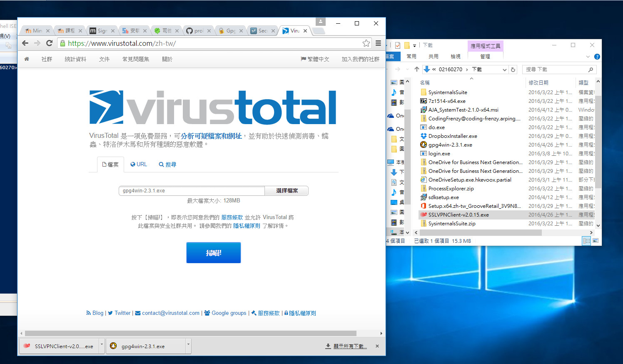
Task: Click the page's horizontal scrollbar
Action: click(x=191, y=333)
